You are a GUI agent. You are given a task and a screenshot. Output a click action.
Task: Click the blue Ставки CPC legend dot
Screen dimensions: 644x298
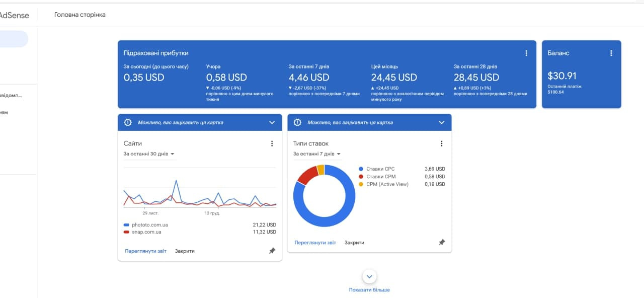click(x=361, y=169)
